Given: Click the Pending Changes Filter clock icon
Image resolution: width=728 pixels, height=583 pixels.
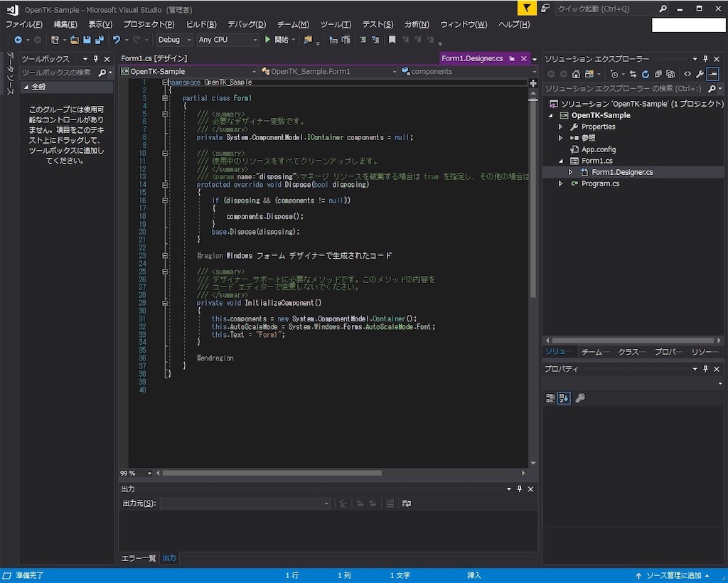Looking at the screenshot, I should (x=614, y=74).
